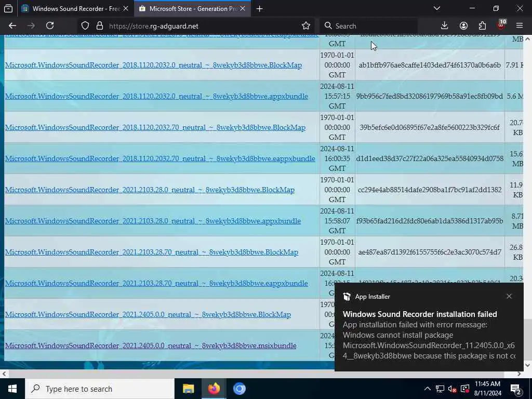Select hash f93b65fad216d2fdc80e6ab1da5386d1317ab95b

pos(430,221)
